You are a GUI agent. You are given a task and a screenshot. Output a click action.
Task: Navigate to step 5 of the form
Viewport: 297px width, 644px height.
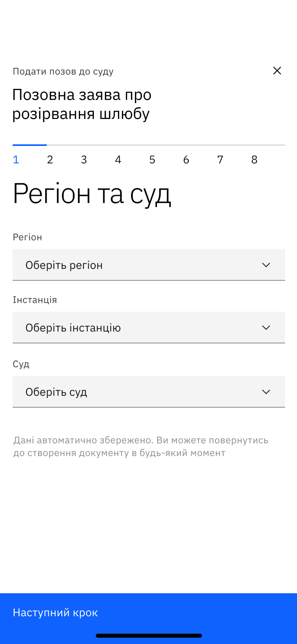pyautogui.click(x=152, y=160)
